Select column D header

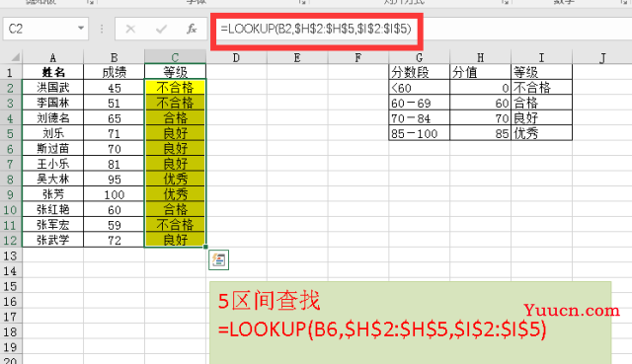[236, 57]
